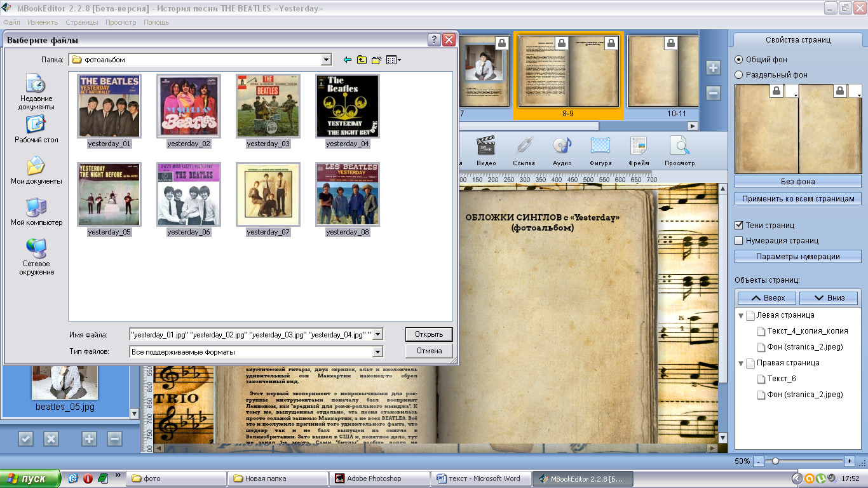Enable Нумерация страниц checkbox
The height and width of the screenshot is (488, 868).
pyautogui.click(x=739, y=240)
